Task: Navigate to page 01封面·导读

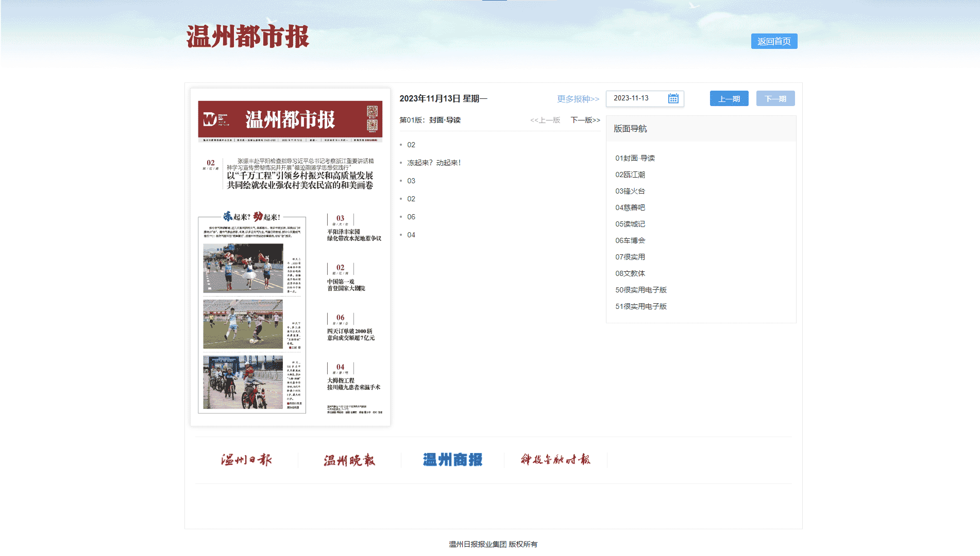Action: coord(635,158)
